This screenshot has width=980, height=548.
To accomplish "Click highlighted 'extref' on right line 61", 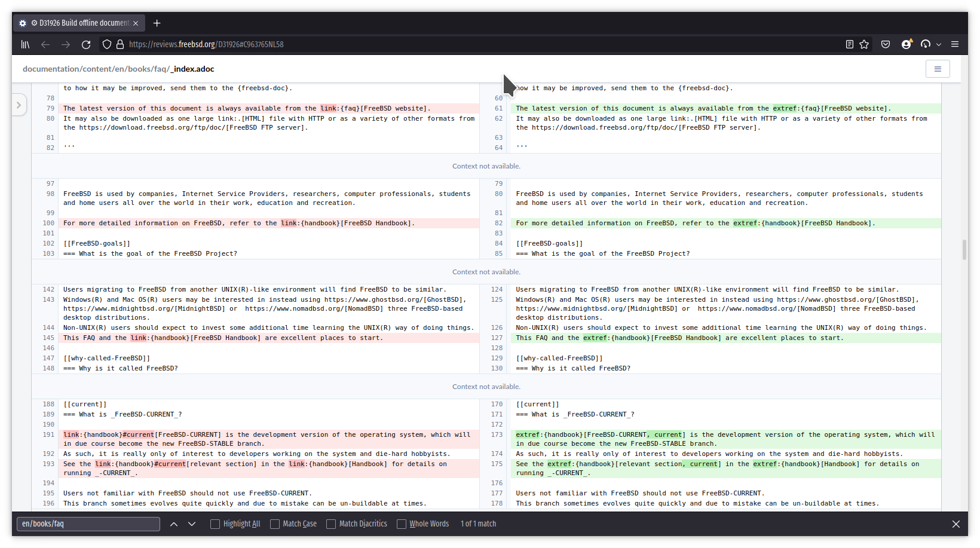I will coord(785,109).
